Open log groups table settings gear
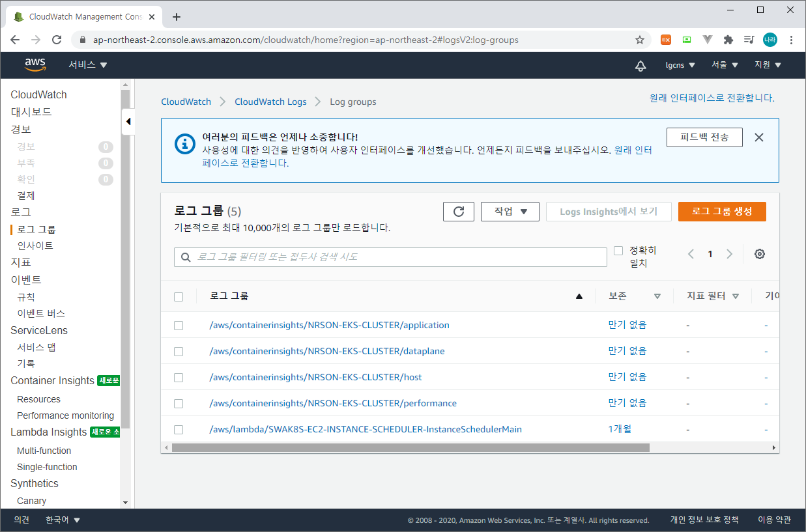 click(759, 254)
